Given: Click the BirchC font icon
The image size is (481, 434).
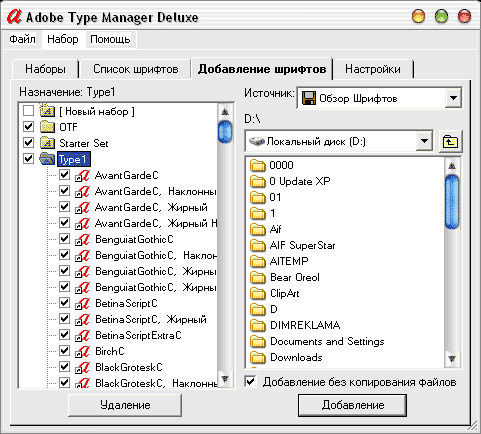Looking at the screenshot, I should (x=82, y=351).
